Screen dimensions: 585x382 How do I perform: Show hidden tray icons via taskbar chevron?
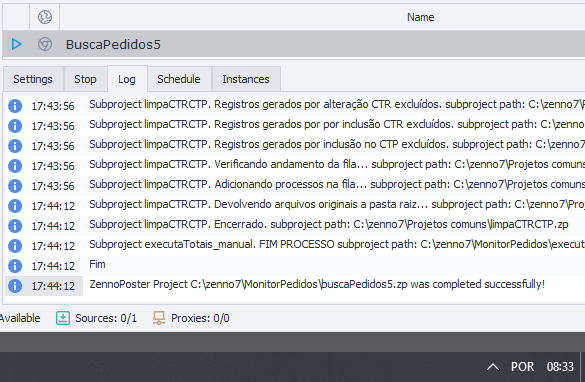(492, 367)
